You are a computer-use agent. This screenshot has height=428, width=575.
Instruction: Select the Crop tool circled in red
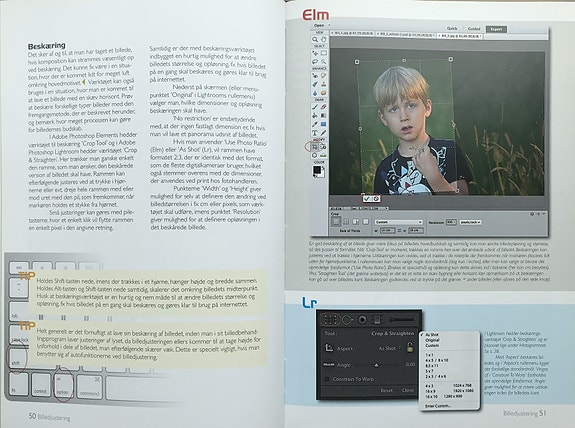point(315,147)
